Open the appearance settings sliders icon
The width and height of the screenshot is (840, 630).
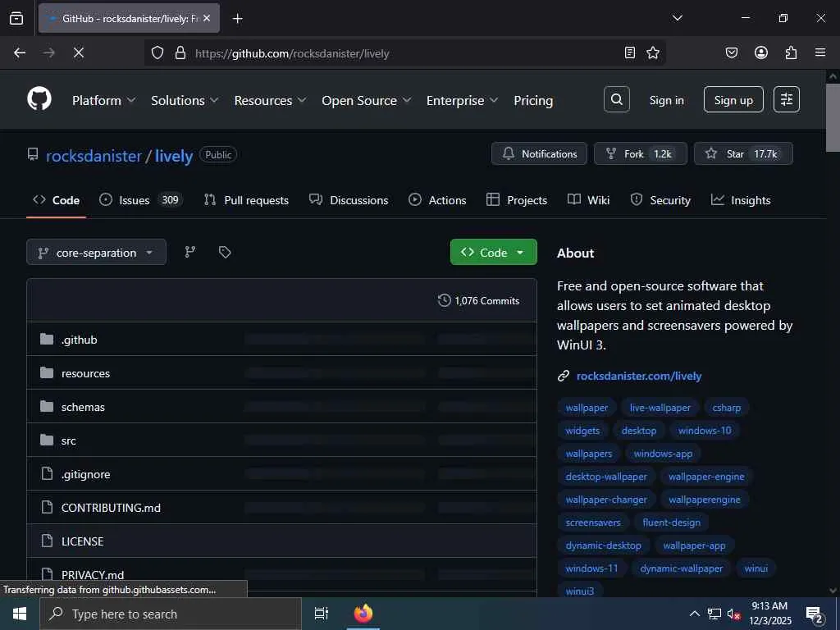tap(787, 99)
